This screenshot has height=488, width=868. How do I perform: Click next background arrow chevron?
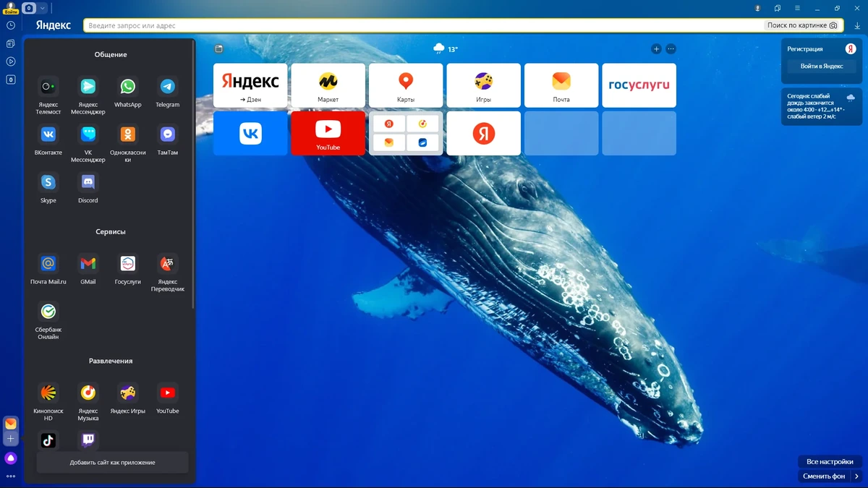click(x=856, y=476)
